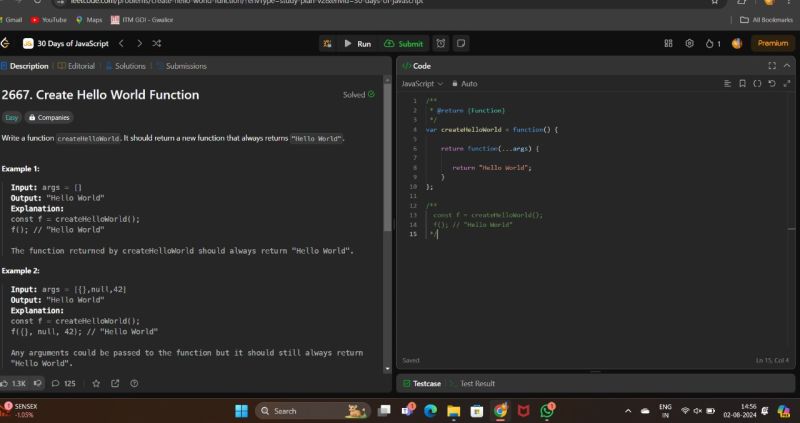Screen dimensions: 800x423
Task: Switch to the Submissions tab
Action: (181, 66)
